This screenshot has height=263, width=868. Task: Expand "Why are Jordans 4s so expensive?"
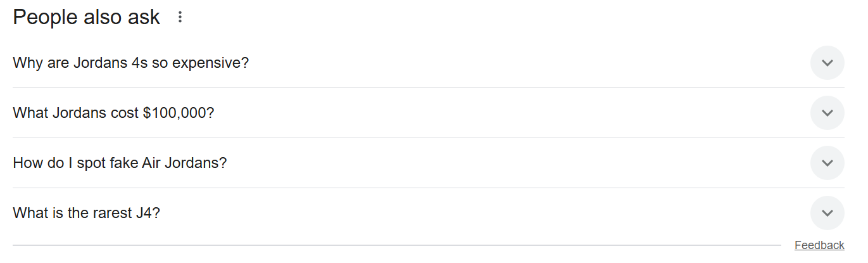point(131,63)
